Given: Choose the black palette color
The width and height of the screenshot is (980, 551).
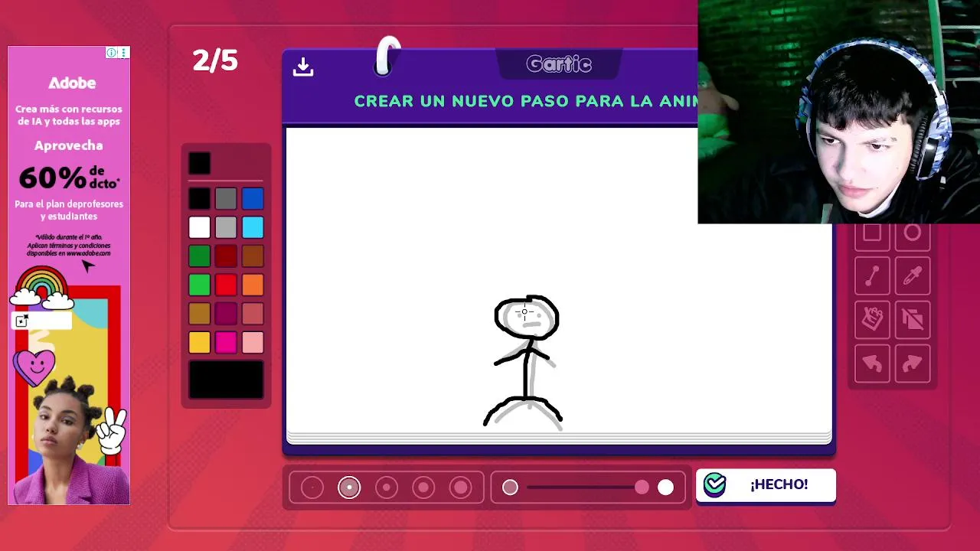Looking at the screenshot, I should pos(199,199).
